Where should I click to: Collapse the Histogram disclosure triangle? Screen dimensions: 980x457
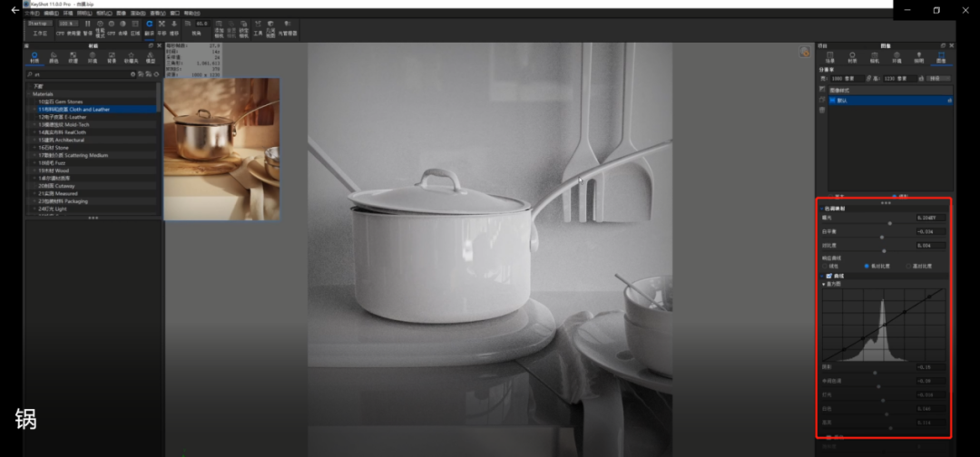pos(823,284)
